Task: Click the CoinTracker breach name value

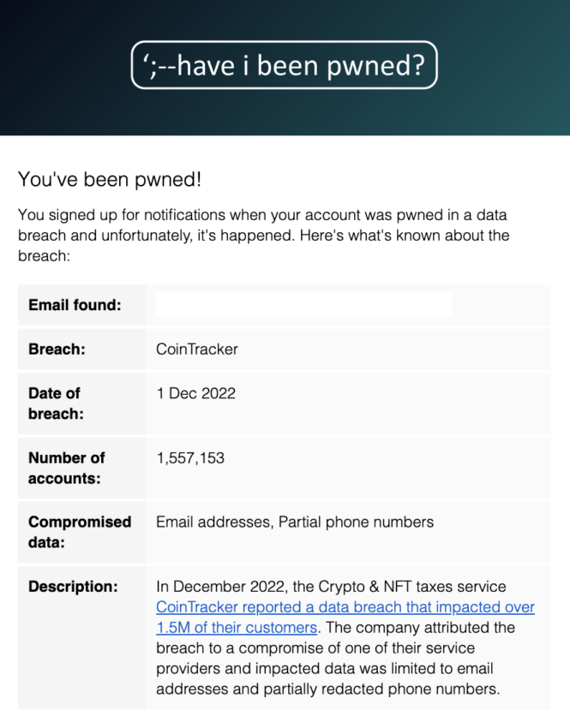Action: click(197, 349)
